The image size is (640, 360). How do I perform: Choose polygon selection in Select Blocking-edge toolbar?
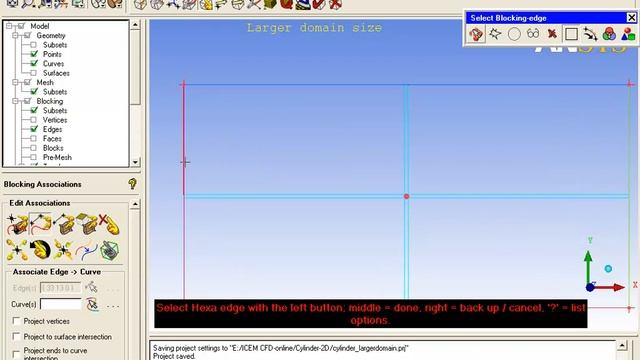[x=495, y=33]
